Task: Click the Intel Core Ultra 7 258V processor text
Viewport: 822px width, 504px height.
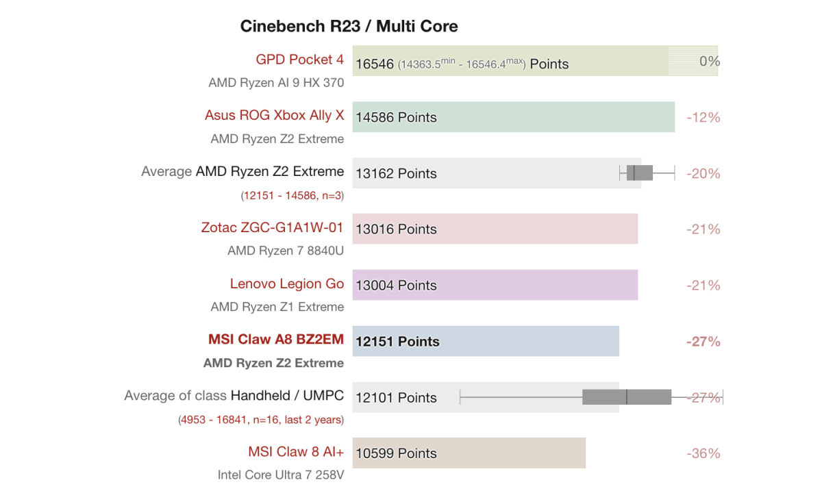Action: (x=280, y=475)
